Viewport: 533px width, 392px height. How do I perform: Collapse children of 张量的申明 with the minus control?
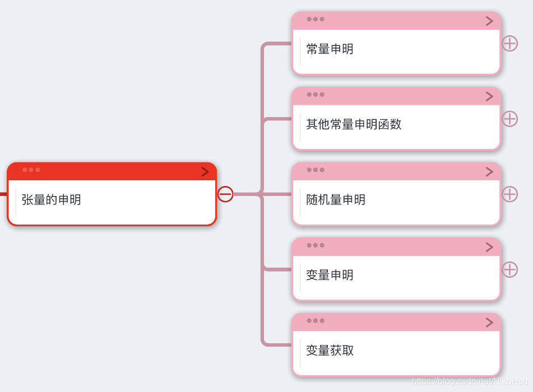coord(226,194)
